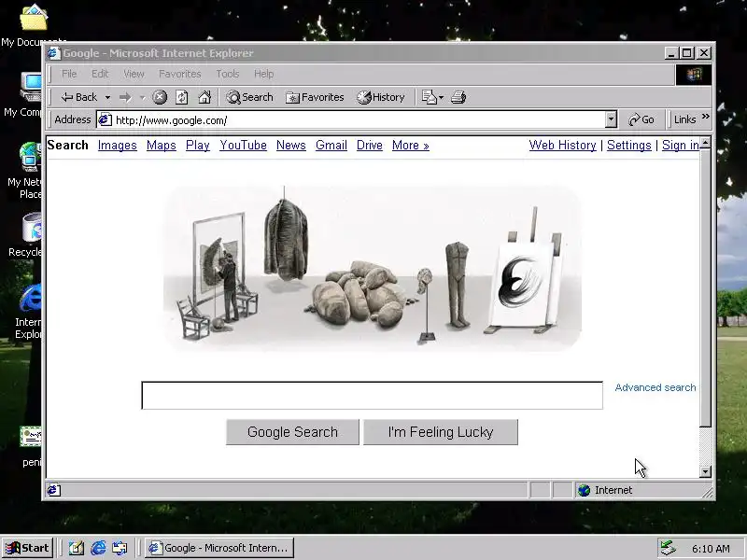
Task: Open the YouTube link
Action: pos(243,146)
